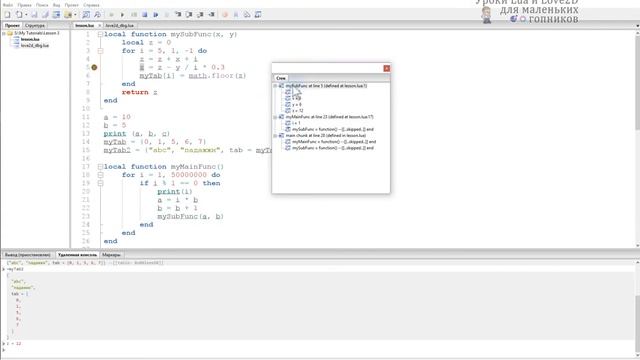Remove breakpoint marker on line 5
The image size is (640, 360).
pyautogui.click(x=94, y=67)
